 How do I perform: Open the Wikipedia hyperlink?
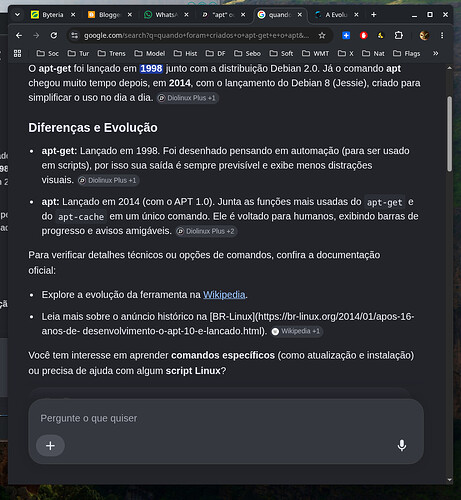tap(224, 295)
